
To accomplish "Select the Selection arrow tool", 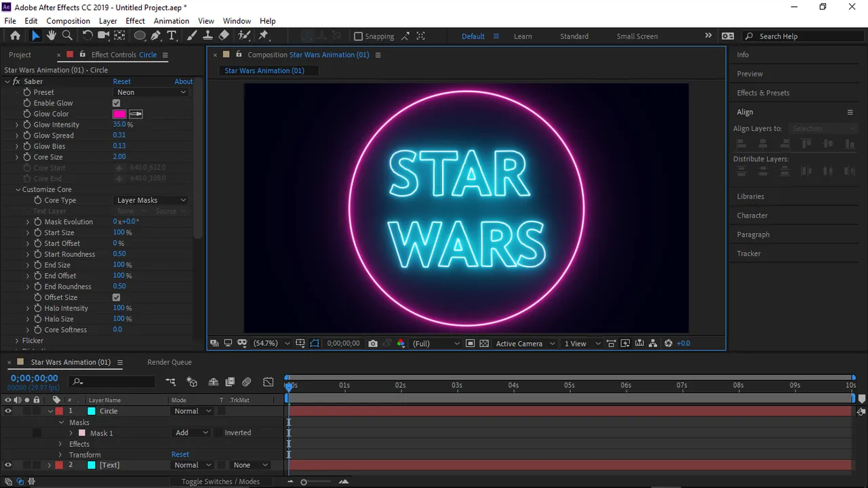I will pyautogui.click(x=35, y=36).
